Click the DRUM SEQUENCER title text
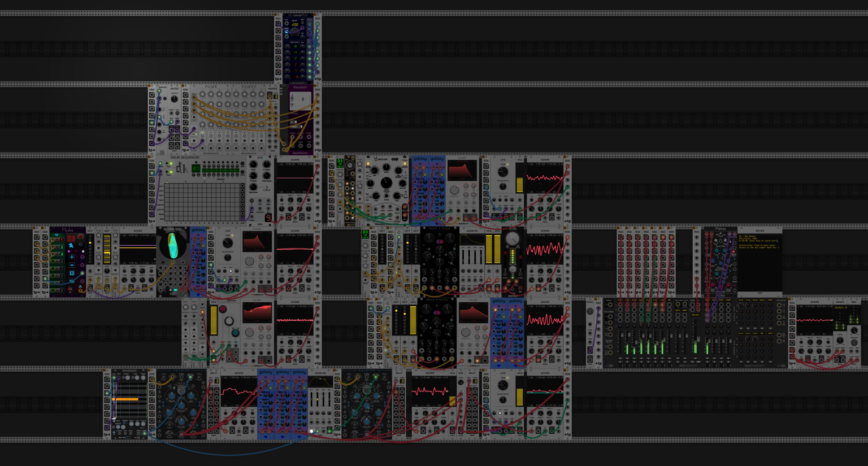 pos(185,158)
